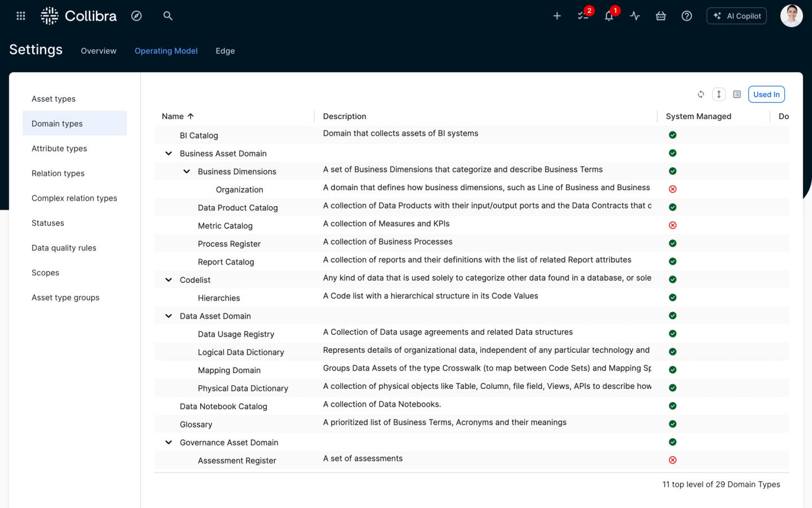Collapse the Business Asset Domain row
The height and width of the screenshot is (508, 812).
[x=169, y=154]
